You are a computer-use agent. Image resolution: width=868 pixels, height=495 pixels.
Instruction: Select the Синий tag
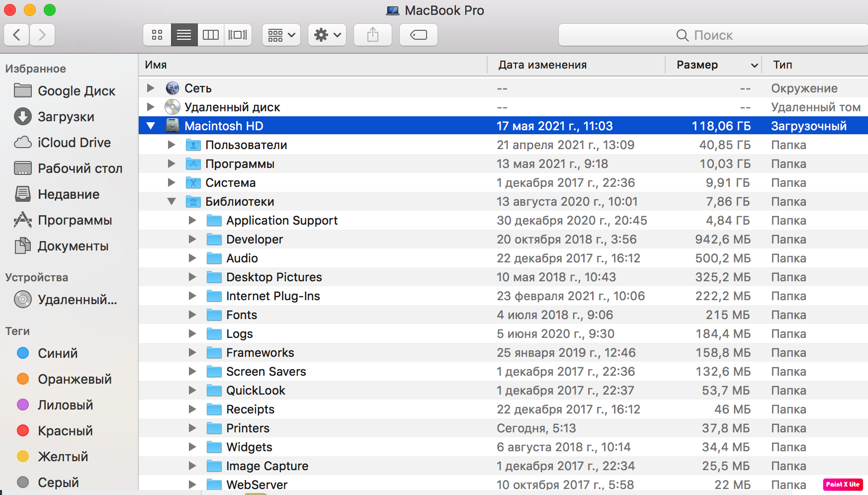pyautogui.click(x=48, y=353)
